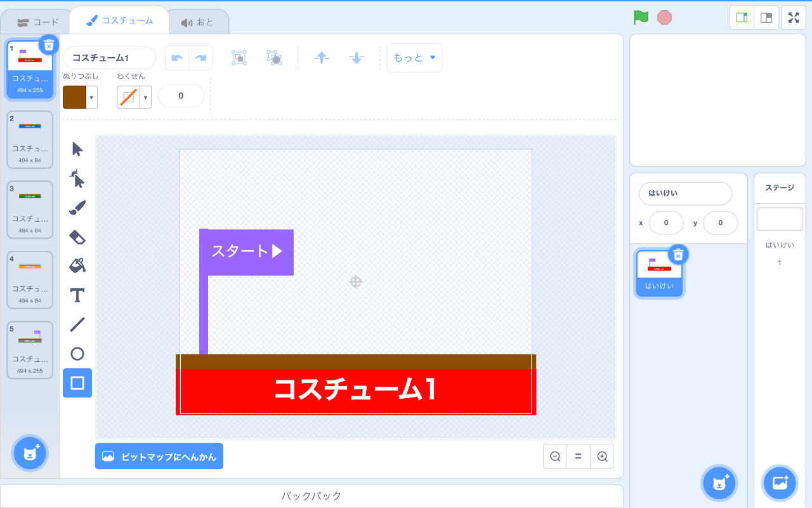Image resolution: width=812 pixels, height=508 pixels.
Task: Select the Brush tool
Action: tap(77, 207)
